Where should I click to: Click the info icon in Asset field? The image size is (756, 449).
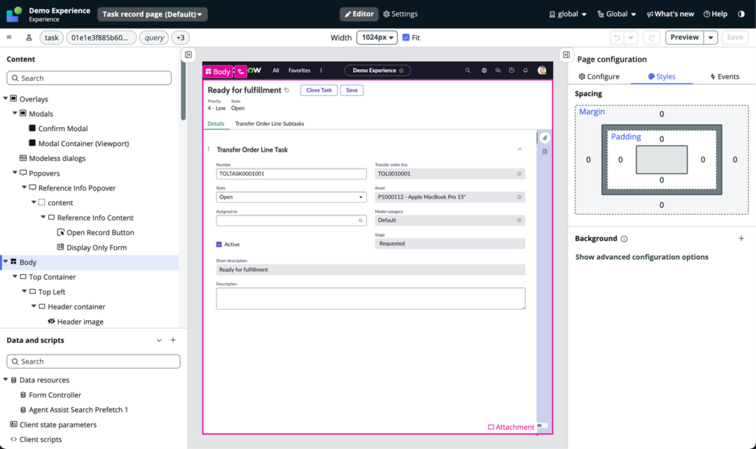[x=519, y=197]
